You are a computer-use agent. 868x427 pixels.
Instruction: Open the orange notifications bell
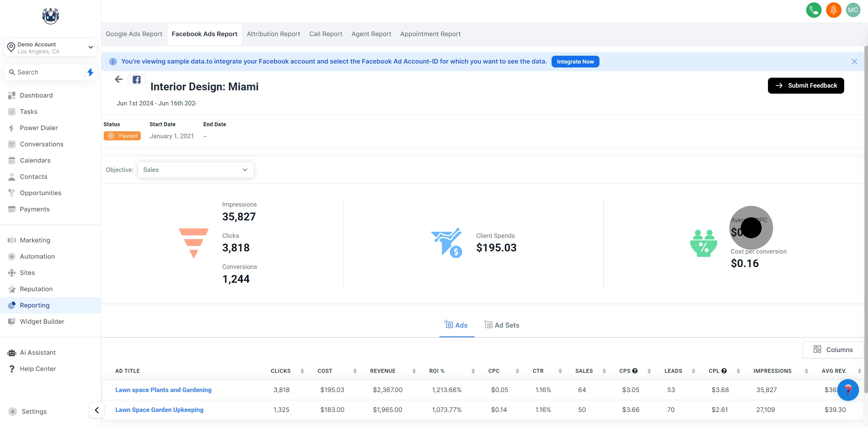point(833,10)
